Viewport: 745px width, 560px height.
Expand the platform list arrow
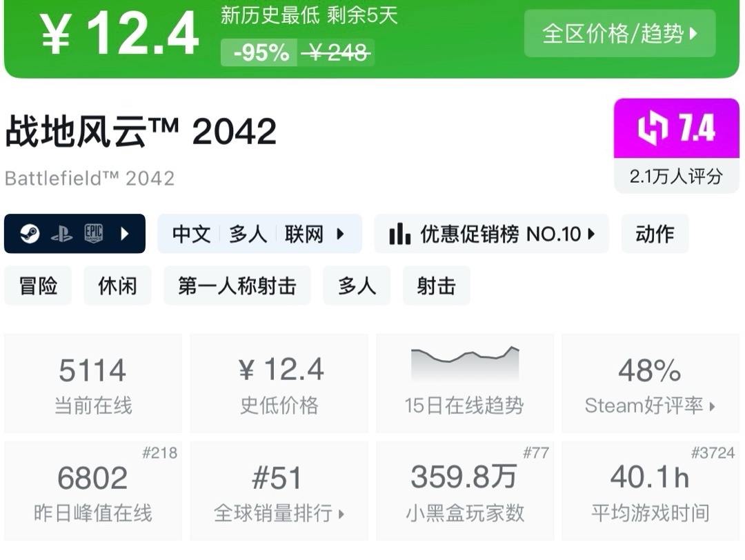click(125, 234)
